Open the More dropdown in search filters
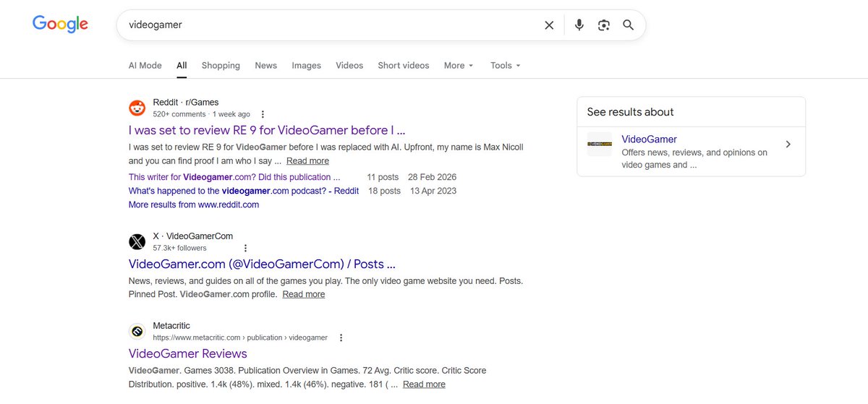 459,65
